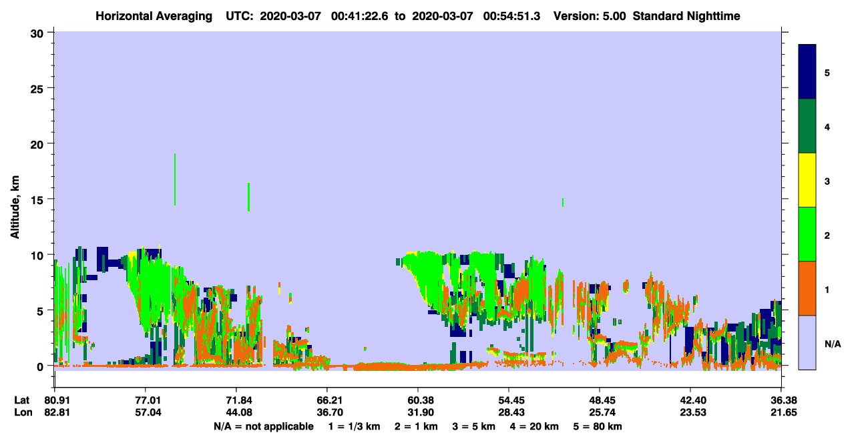Click the end time '00:54:51.3' in title
The image size is (868, 445).
(513, 15)
